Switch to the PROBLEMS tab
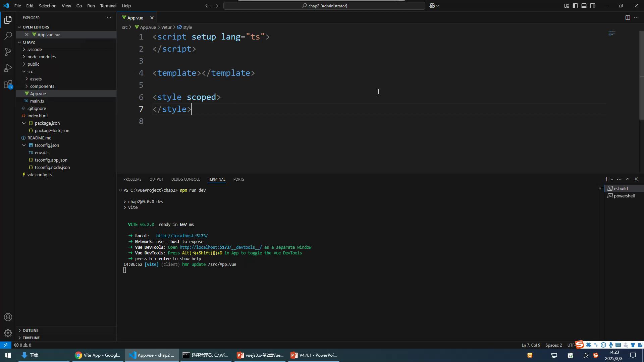644x362 pixels. coord(132,179)
